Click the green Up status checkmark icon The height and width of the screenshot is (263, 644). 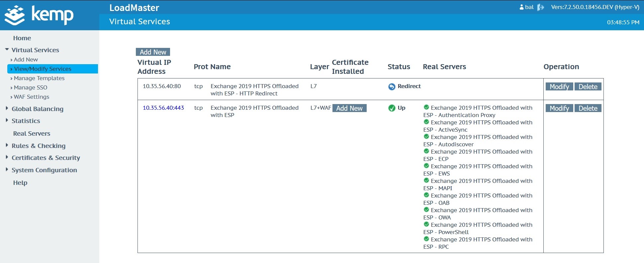pos(392,108)
